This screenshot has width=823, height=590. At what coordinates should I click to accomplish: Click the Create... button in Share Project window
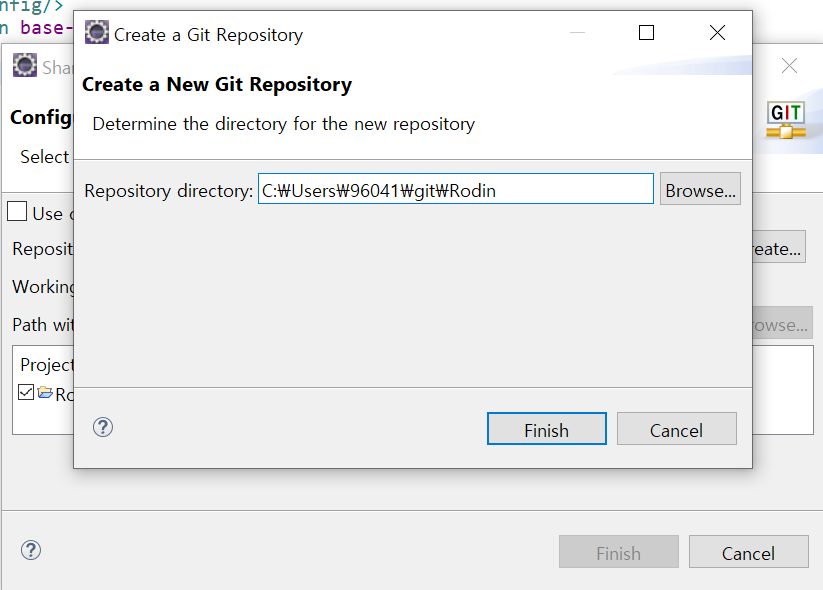point(779,247)
